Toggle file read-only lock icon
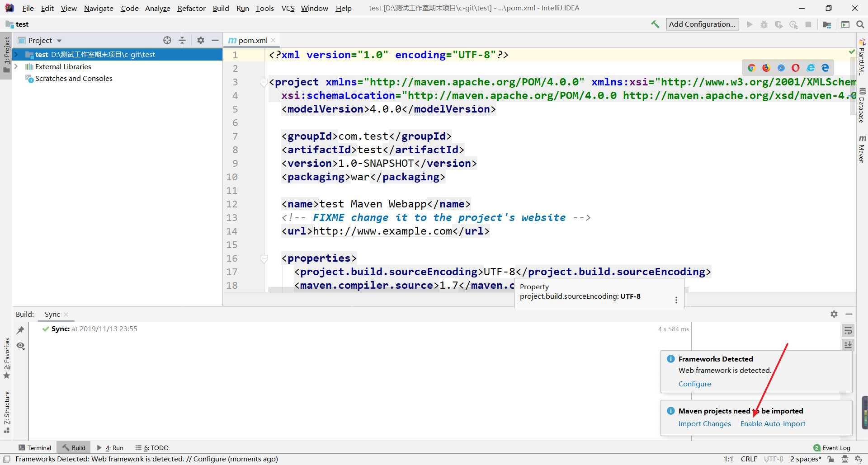 click(x=831, y=459)
